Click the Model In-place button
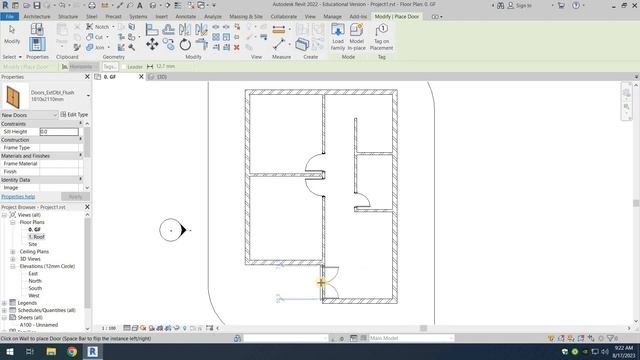Screen dimensions: 640x360 click(x=356, y=36)
